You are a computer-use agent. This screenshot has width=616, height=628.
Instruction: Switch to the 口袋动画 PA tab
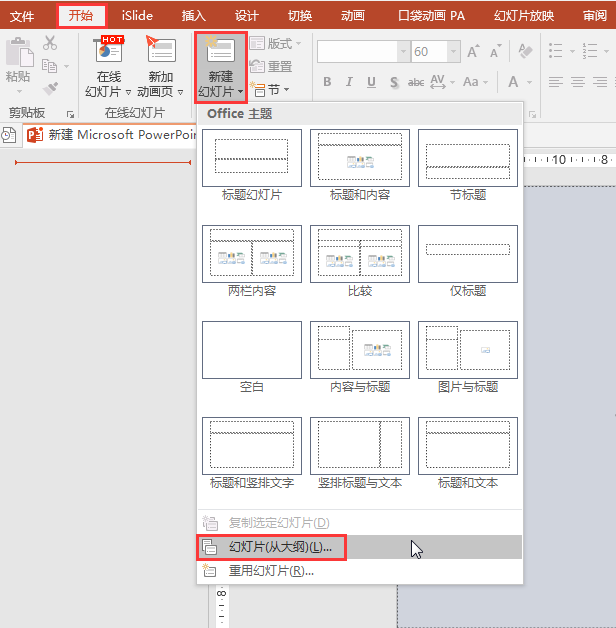(431, 16)
